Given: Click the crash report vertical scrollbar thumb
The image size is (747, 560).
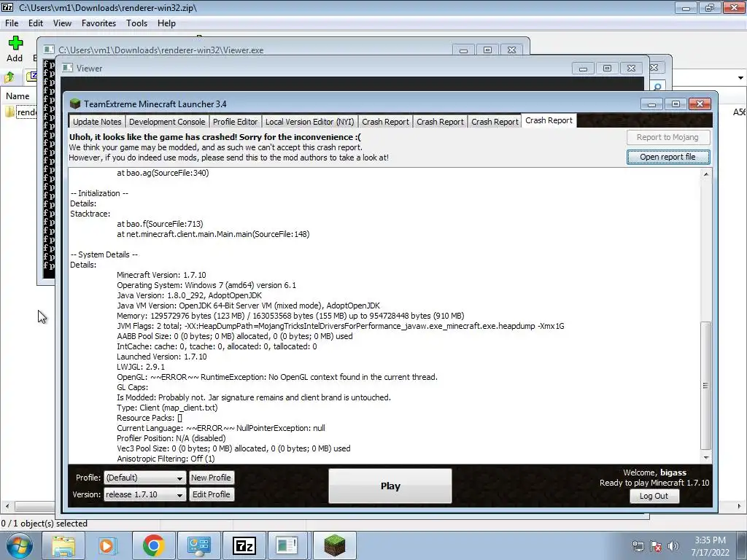Looking at the screenshot, I should point(706,385).
